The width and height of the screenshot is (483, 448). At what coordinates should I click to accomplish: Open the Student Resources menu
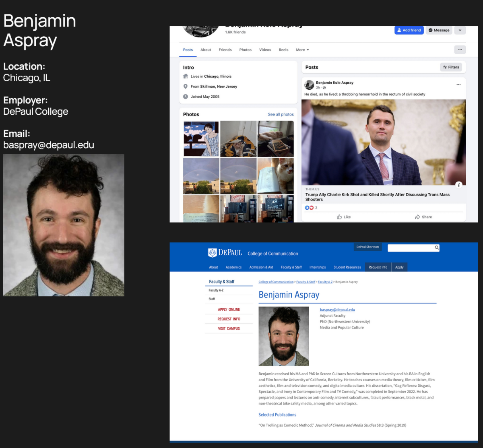[x=347, y=267]
